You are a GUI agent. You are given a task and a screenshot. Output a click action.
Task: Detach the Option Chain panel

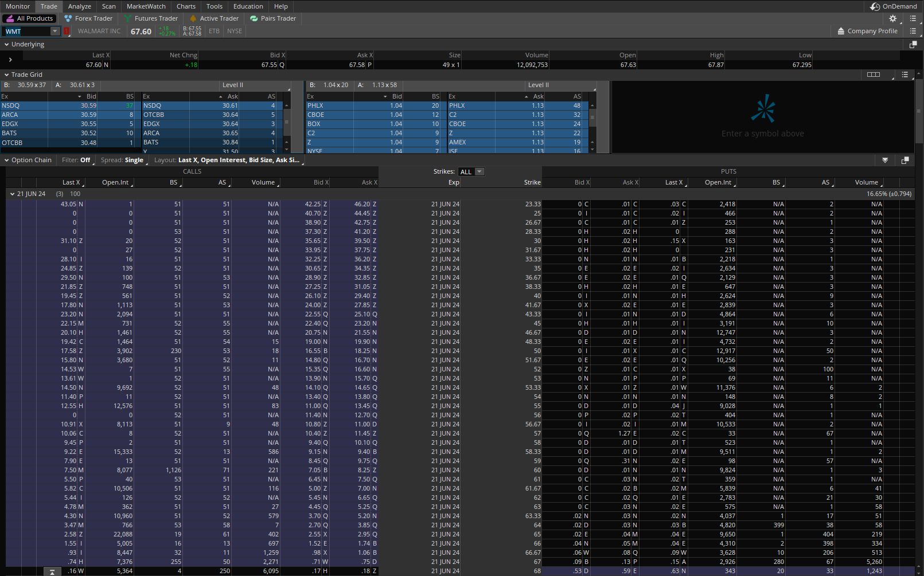click(x=905, y=160)
